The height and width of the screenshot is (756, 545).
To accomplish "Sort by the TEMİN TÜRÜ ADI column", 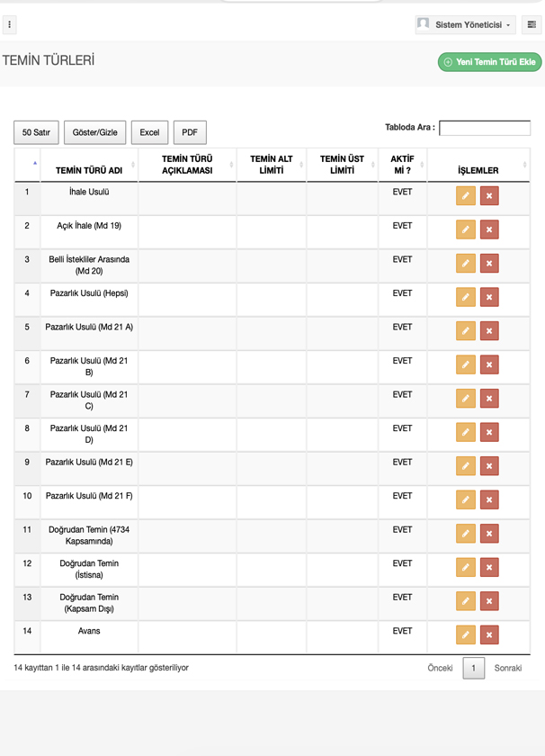I will 88,169.
